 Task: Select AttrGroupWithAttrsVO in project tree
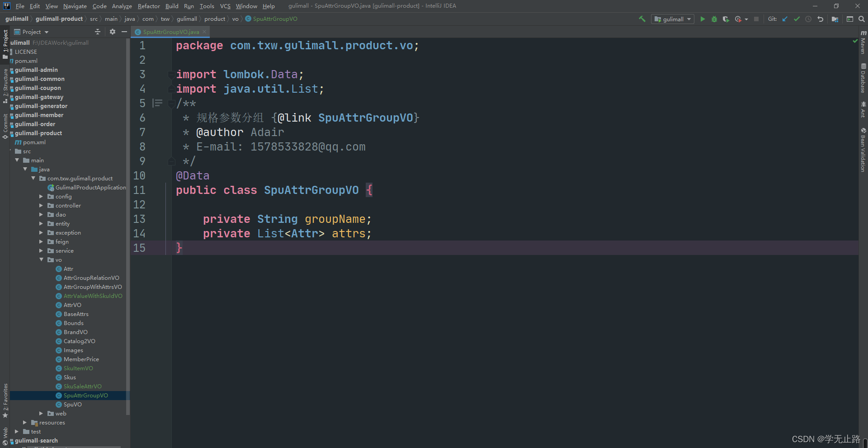(93, 287)
